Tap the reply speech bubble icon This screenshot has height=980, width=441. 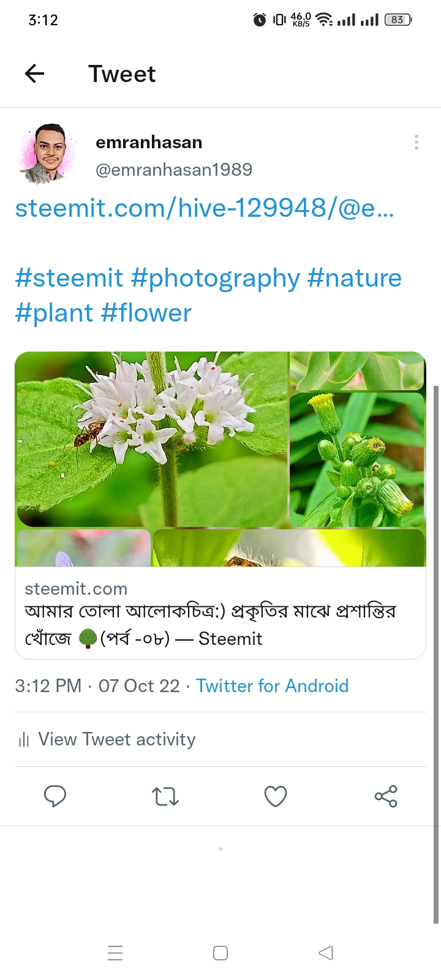pos(55,796)
